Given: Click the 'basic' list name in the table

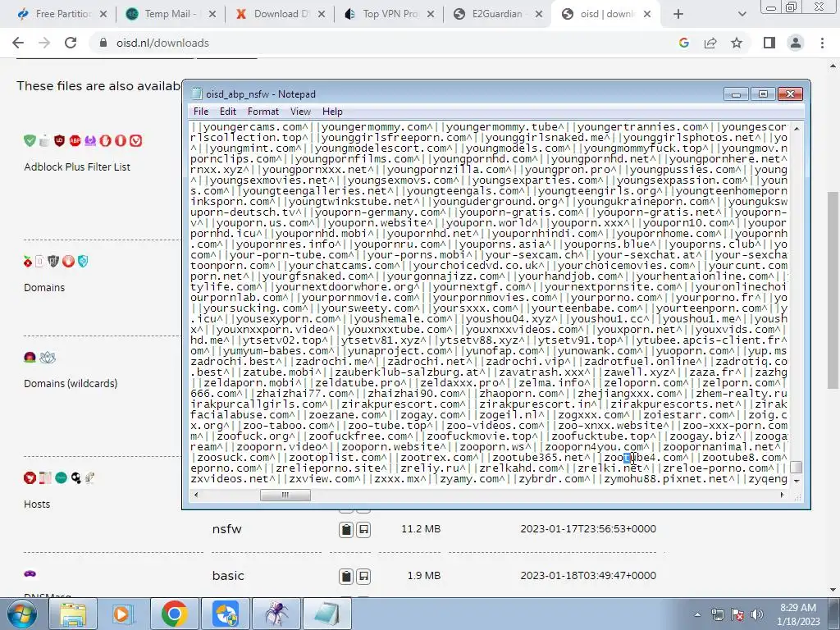Looking at the screenshot, I should [x=228, y=576].
